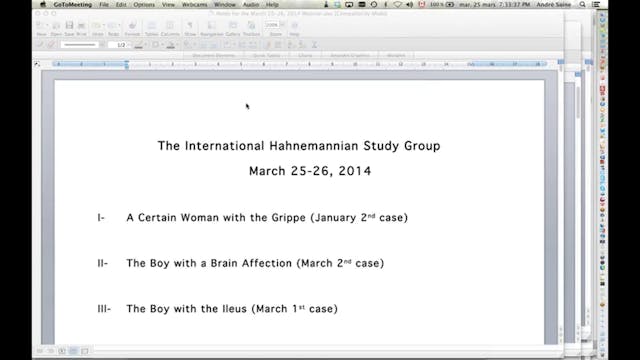This screenshot has width=640, height=360.
Task: Open the Navigation pane icon
Action: tap(211, 26)
